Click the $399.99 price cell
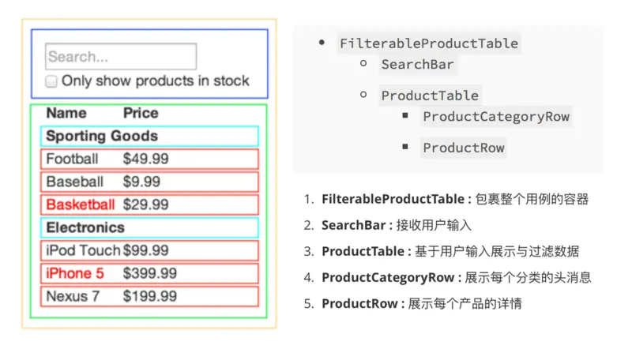Image resolution: width=632 pixels, height=364 pixels. [x=150, y=273]
